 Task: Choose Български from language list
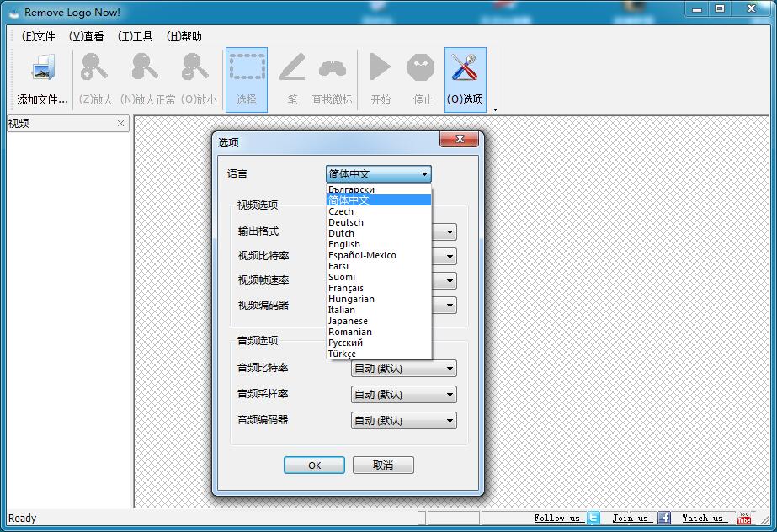pyautogui.click(x=379, y=189)
